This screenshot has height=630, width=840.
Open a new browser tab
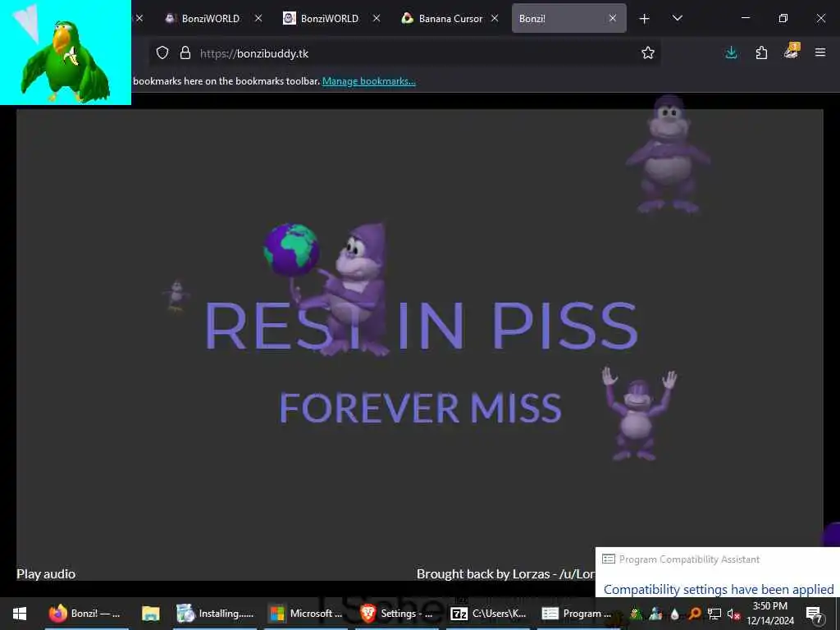click(645, 19)
